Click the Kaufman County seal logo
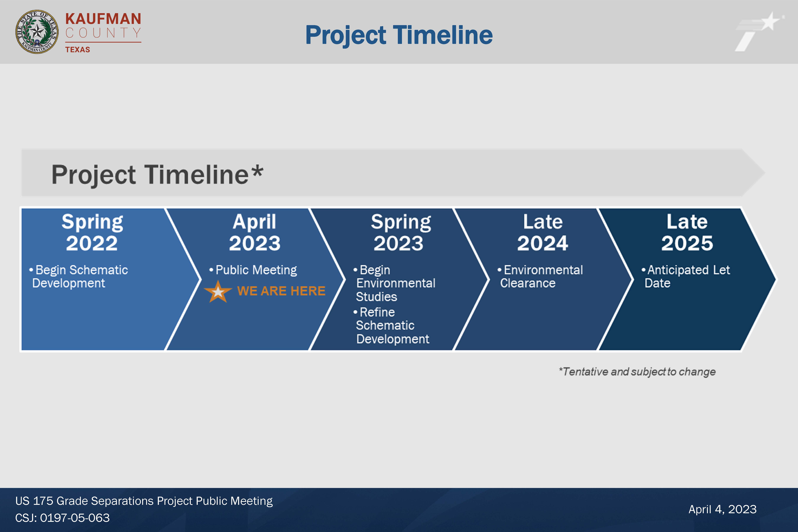 37,32
